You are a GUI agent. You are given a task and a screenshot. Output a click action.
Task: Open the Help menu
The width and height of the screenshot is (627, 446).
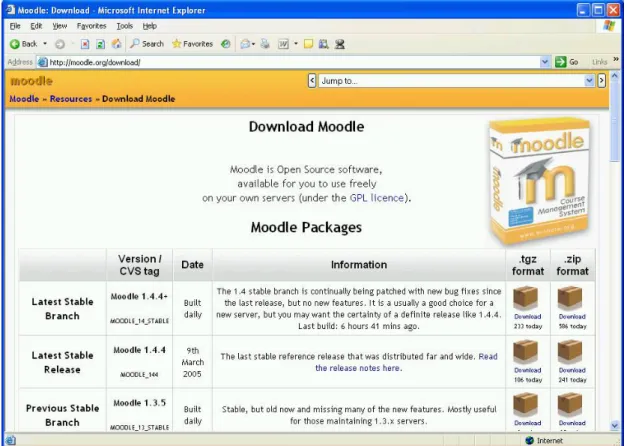click(150, 26)
